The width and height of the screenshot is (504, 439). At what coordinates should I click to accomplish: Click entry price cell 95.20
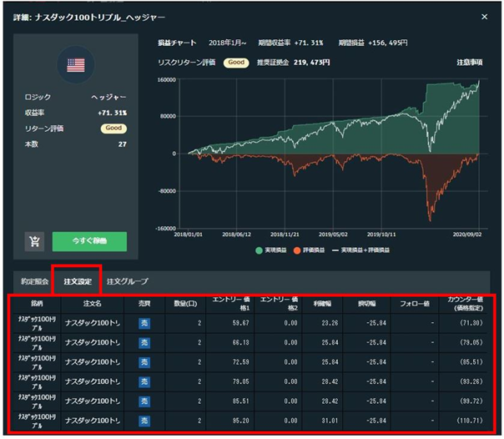point(241,421)
